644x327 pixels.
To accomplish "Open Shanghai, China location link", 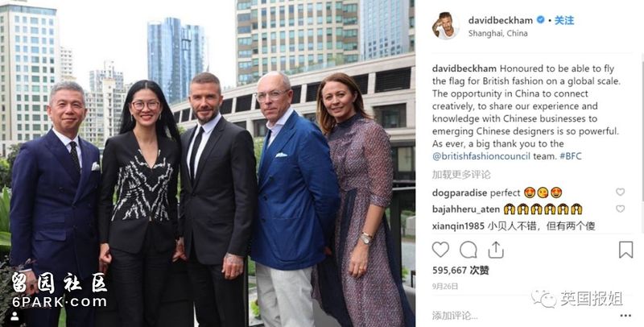I will tap(497, 34).
